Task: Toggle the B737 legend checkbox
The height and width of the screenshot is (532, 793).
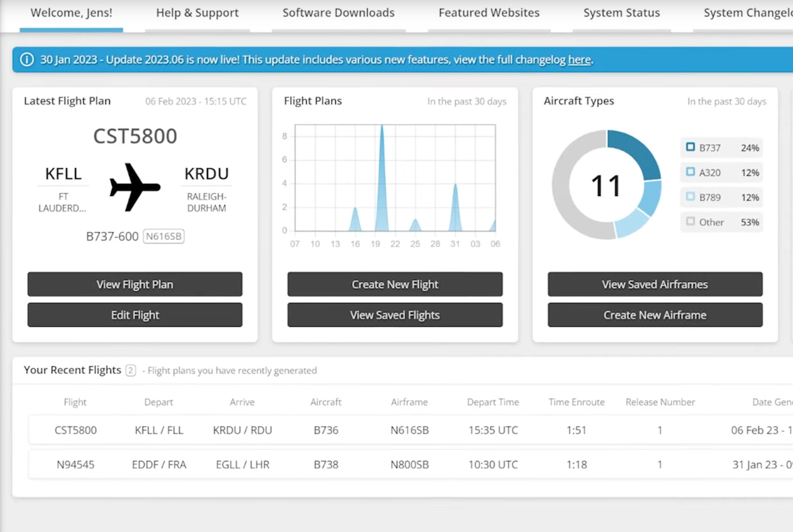Action: pos(691,147)
